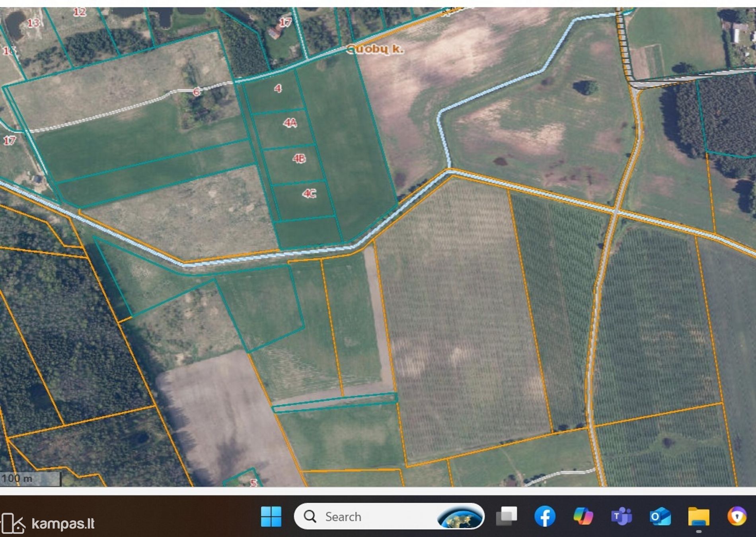Open Task View from the taskbar

tap(507, 516)
